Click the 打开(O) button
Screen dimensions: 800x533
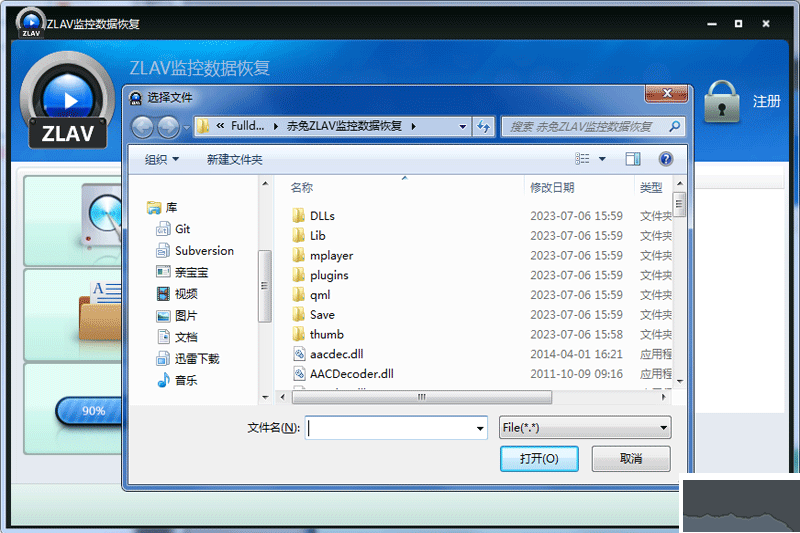pos(539,459)
